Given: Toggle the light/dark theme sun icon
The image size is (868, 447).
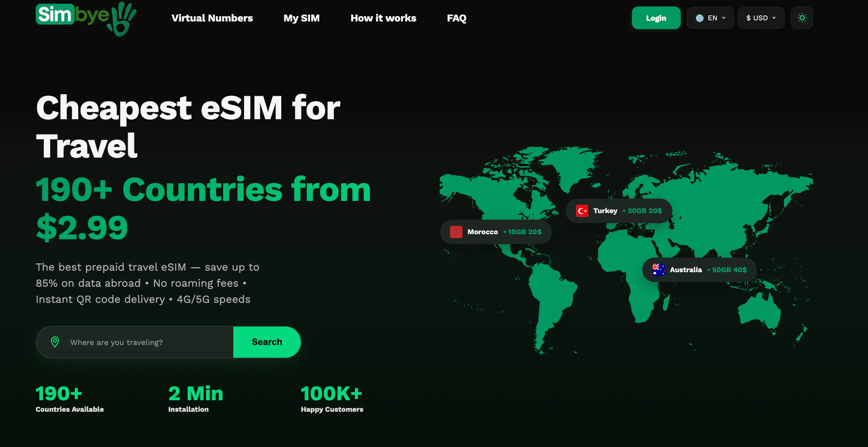Looking at the screenshot, I should (802, 18).
